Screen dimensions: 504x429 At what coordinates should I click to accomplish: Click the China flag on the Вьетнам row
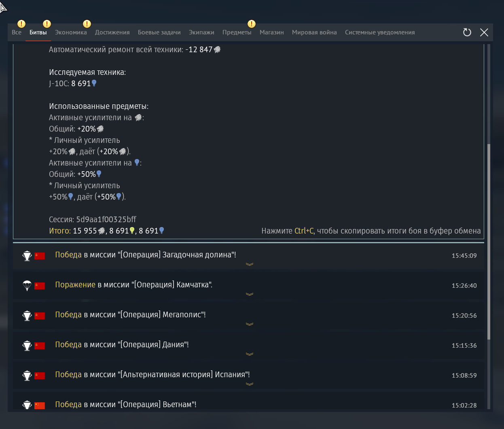(40, 406)
